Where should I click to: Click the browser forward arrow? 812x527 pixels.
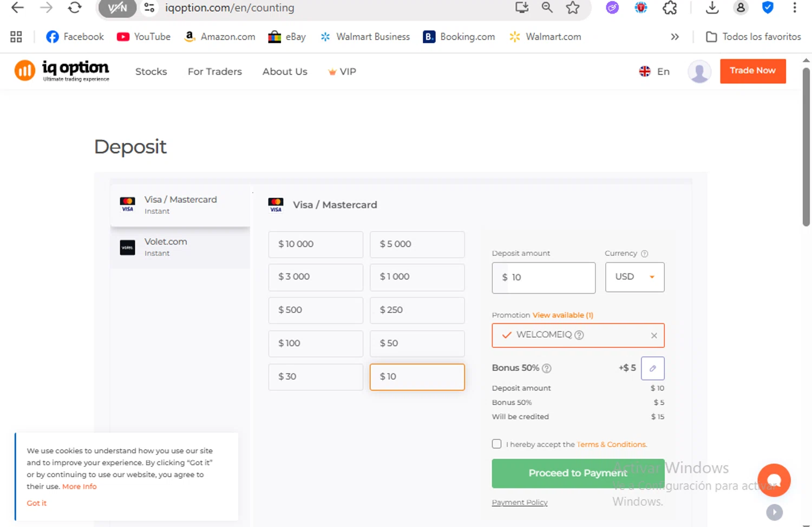46,8
